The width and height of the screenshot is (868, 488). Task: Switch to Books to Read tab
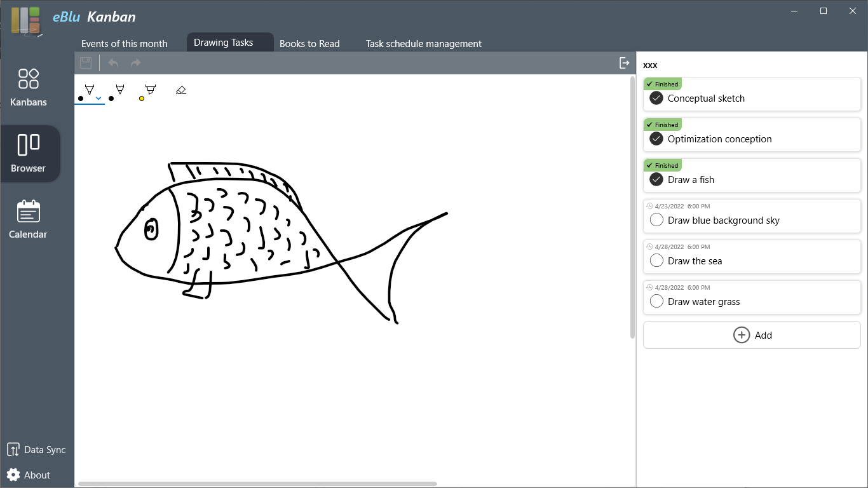pyautogui.click(x=309, y=43)
